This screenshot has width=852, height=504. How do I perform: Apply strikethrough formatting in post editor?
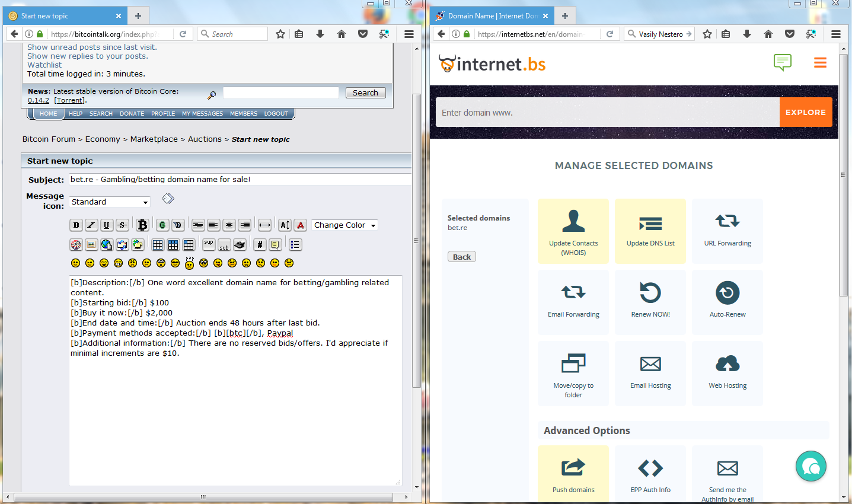(x=122, y=225)
